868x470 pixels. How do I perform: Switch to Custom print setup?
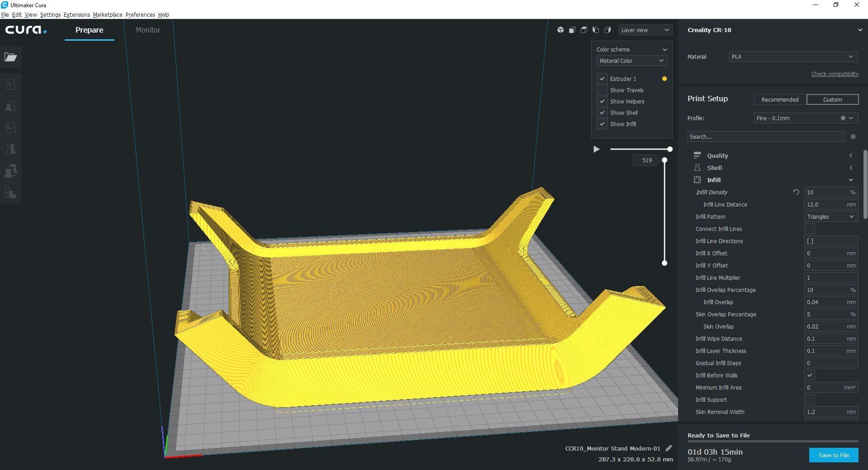click(x=832, y=99)
